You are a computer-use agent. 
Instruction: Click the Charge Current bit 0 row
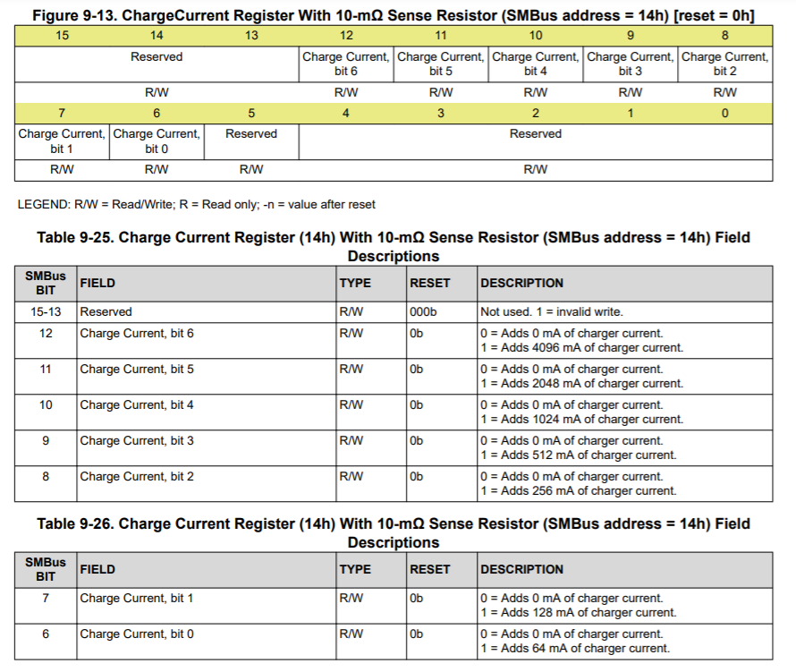pos(134,634)
